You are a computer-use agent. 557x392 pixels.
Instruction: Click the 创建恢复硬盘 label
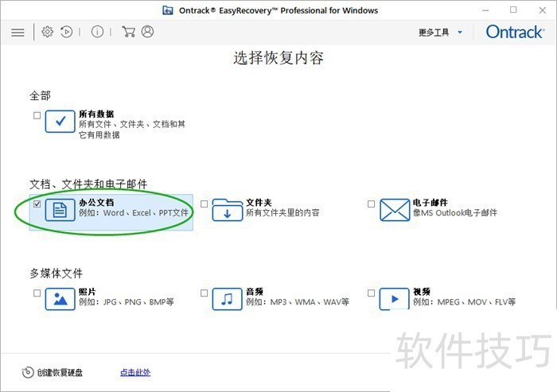[x=60, y=373]
